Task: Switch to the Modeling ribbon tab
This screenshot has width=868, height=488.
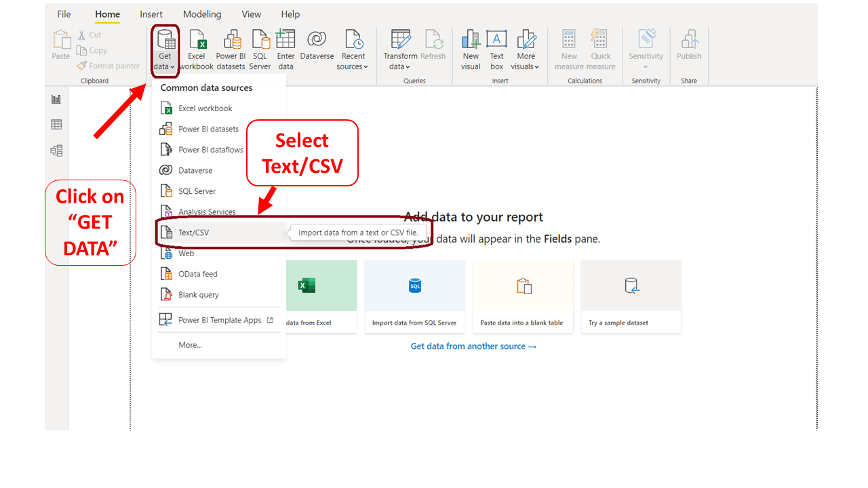Action: pyautogui.click(x=202, y=14)
